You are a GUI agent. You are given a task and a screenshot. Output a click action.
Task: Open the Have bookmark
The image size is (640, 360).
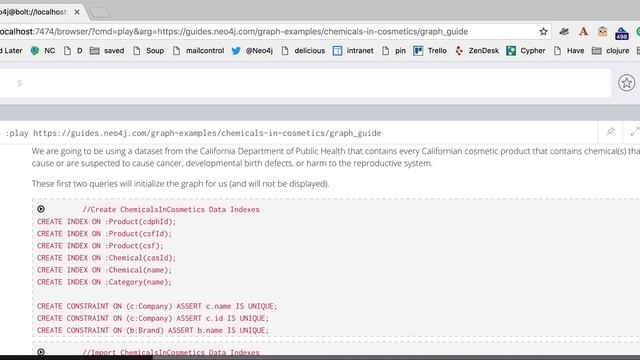point(569,51)
